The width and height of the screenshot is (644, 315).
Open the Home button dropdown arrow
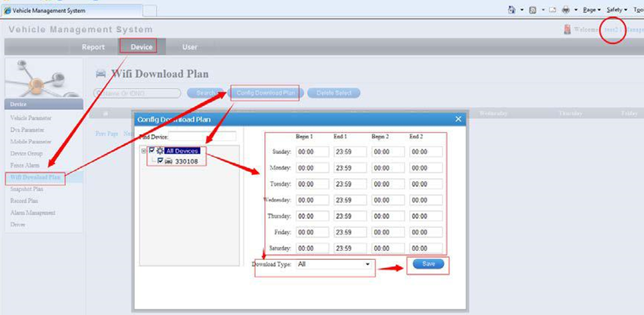tap(522, 10)
